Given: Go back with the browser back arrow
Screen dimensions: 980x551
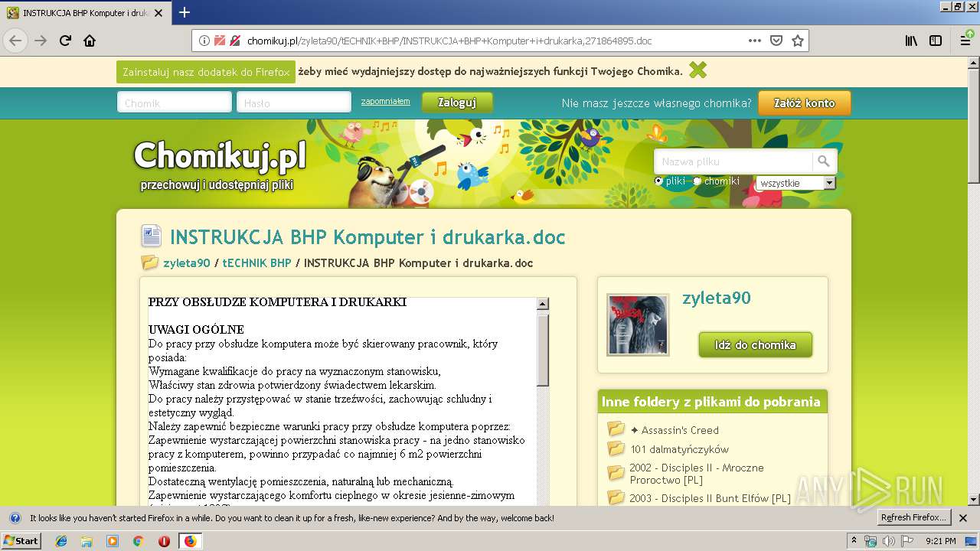Looking at the screenshot, I should pos(15,41).
